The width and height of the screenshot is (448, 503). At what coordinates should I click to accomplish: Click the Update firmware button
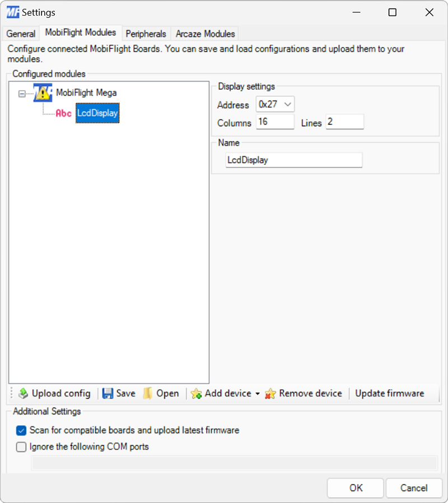(389, 393)
